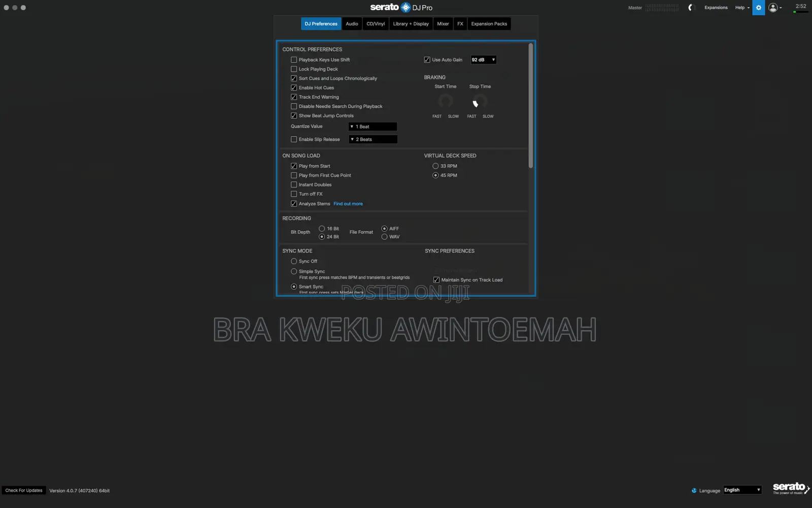The height and width of the screenshot is (508, 812).
Task: Select WAV file format
Action: [384, 237]
